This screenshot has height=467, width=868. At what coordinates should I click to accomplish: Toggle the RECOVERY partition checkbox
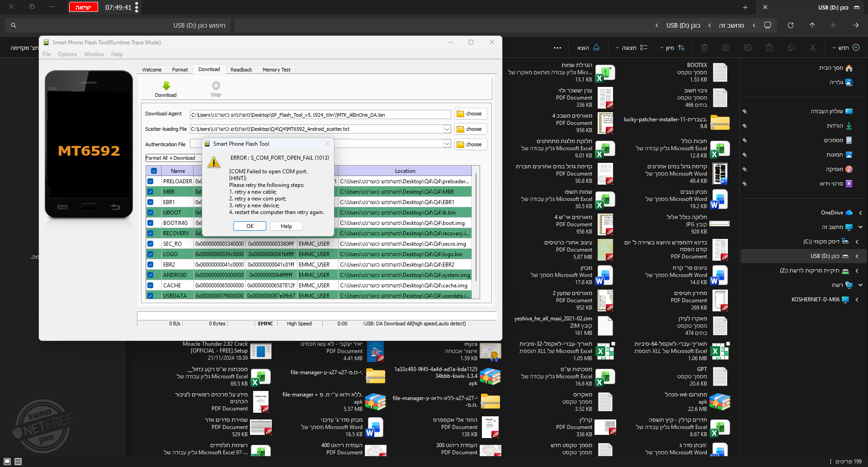tap(150, 233)
